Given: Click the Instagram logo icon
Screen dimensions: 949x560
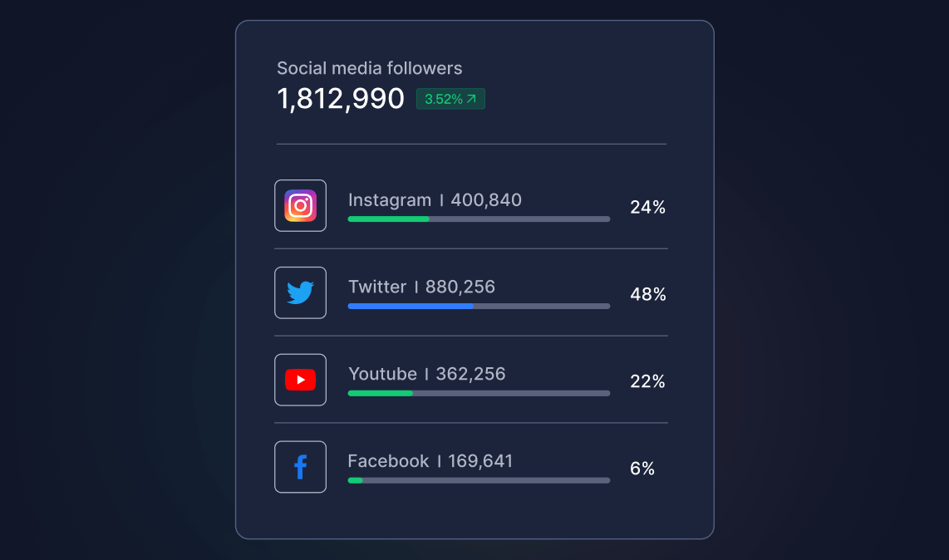Looking at the screenshot, I should point(300,206).
